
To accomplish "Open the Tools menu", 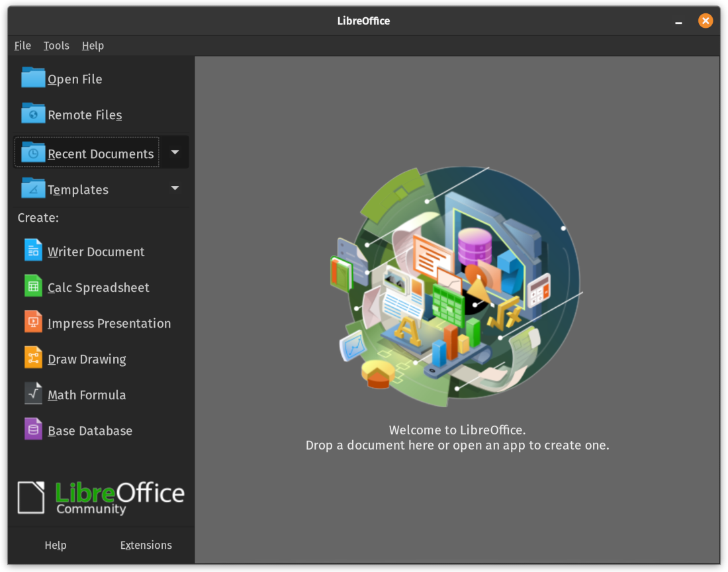I will 56,45.
